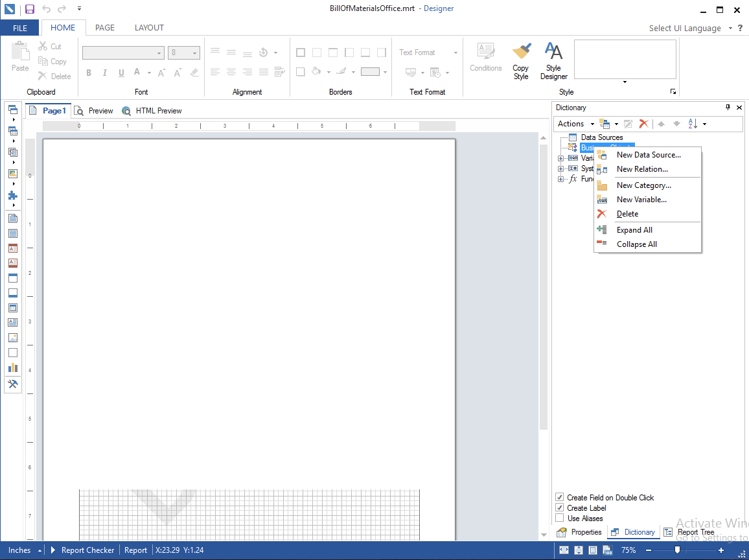
Task: Click the puzzle-piece components icon in toolbox
Action: tap(13, 196)
